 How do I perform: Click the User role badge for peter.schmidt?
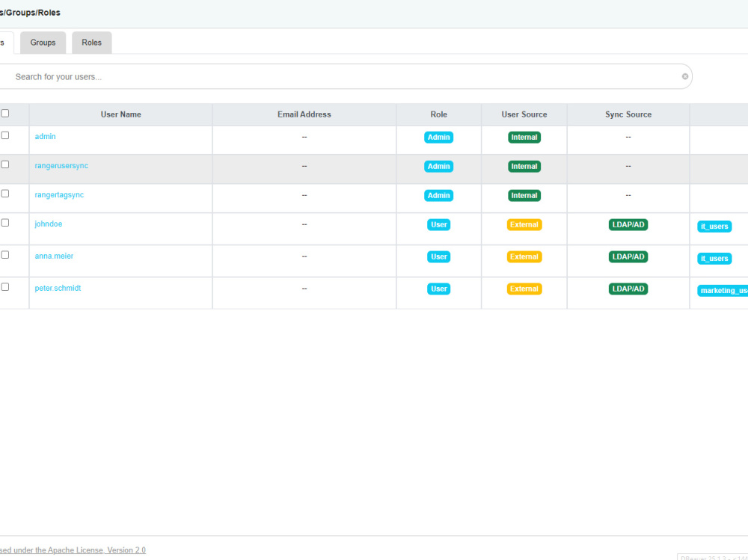tap(439, 289)
